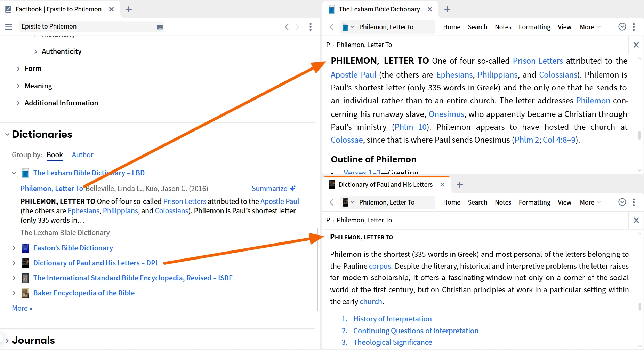Open Philemon, Letter To link in Factbook
Viewport: 644px width, 350px height.
52,189
